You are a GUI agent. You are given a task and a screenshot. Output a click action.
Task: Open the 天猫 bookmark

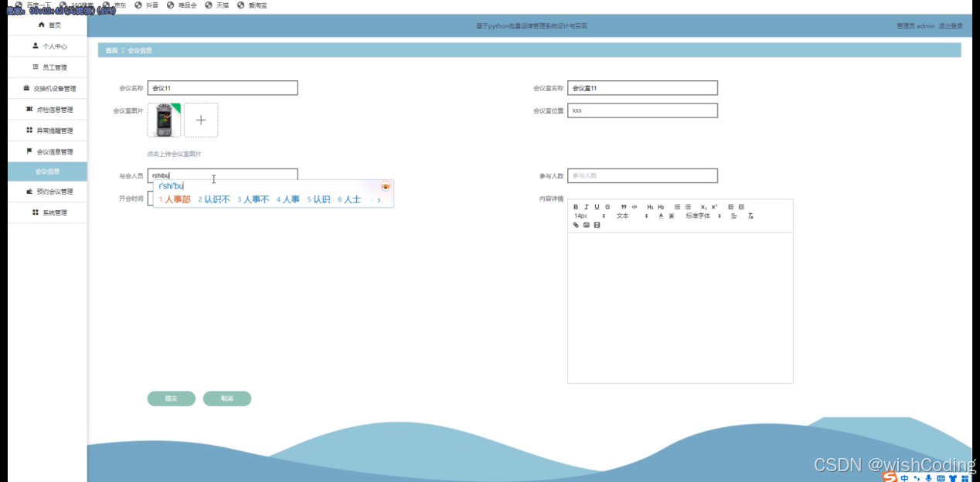coord(217,5)
